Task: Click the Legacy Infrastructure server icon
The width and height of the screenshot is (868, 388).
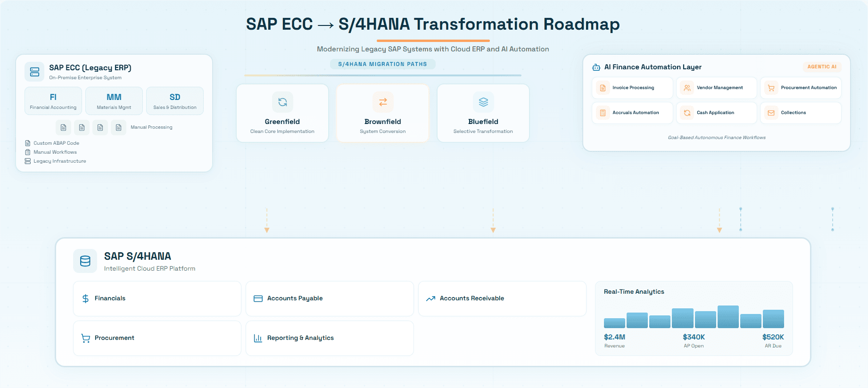Action: coord(27,161)
